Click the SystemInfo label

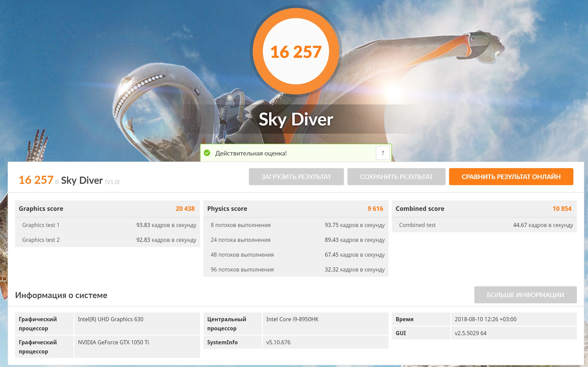(x=222, y=343)
